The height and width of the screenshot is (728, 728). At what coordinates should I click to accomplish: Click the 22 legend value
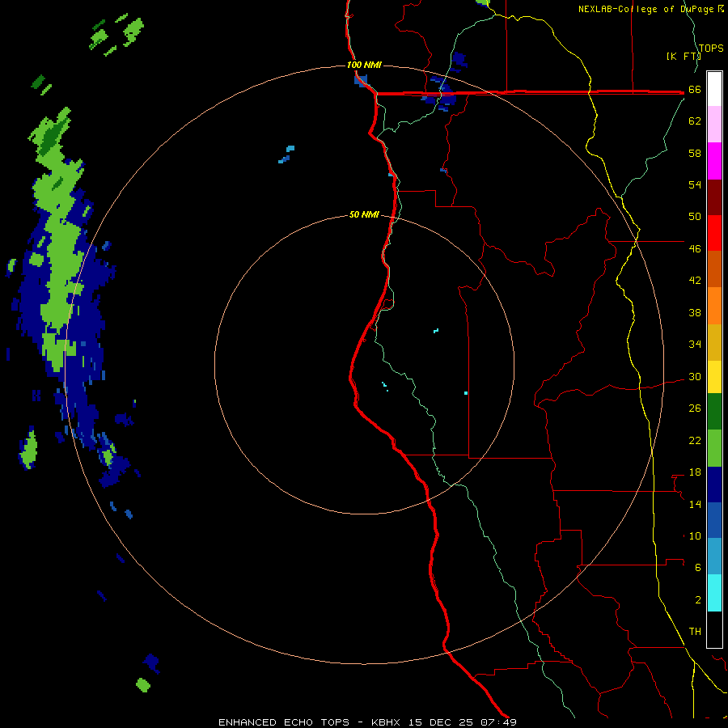[x=695, y=441]
